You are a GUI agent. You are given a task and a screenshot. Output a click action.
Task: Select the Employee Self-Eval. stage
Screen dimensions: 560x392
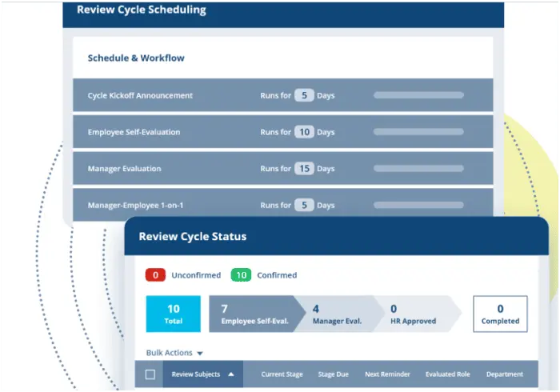(x=250, y=314)
